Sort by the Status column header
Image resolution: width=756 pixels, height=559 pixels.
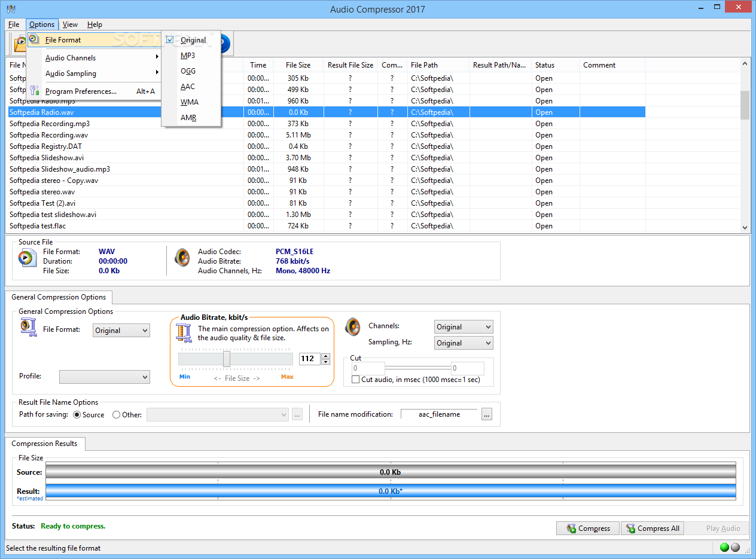click(556, 65)
